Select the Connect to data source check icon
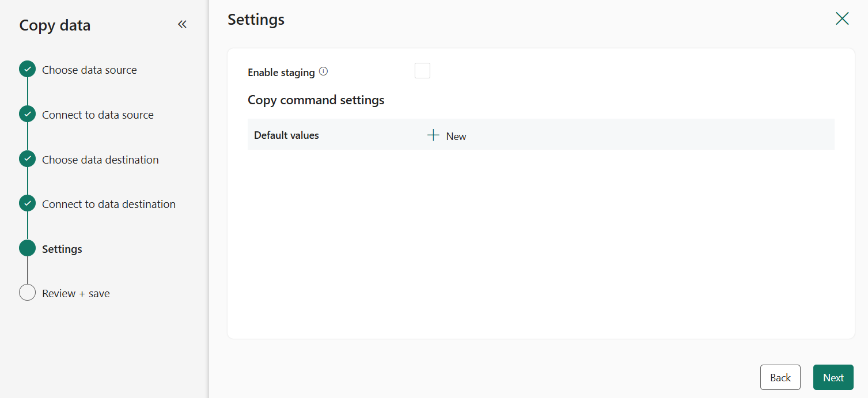868x398 pixels. point(27,113)
